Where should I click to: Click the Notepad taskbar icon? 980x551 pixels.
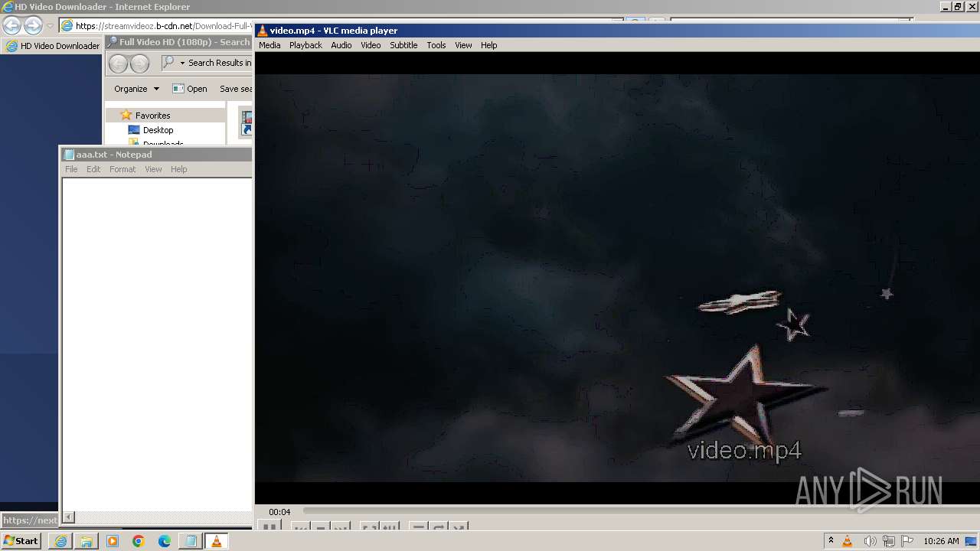[191, 541]
